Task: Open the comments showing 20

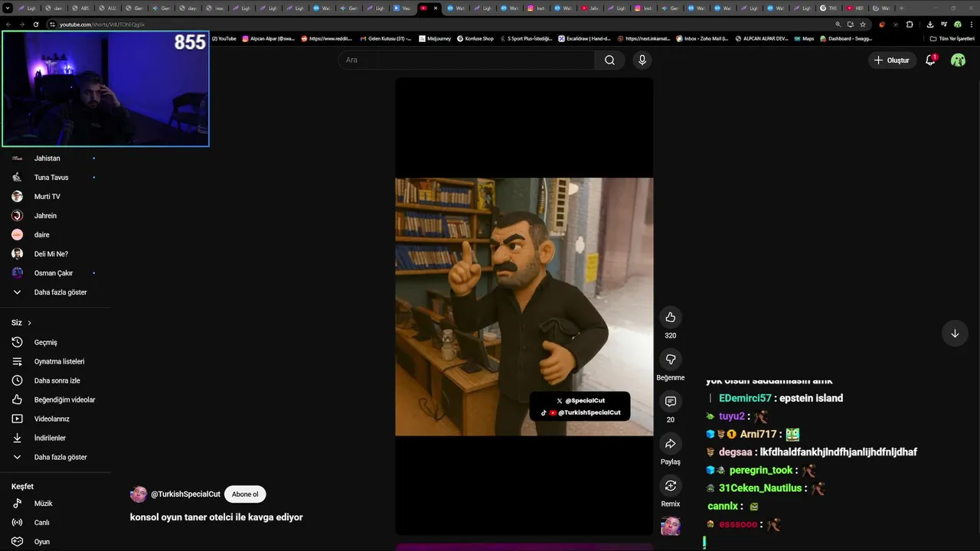Action: tap(671, 401)
